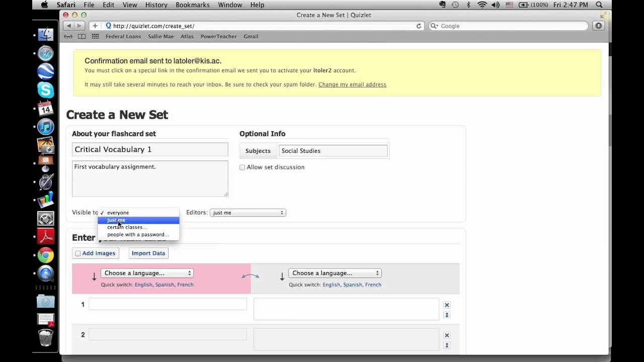
Task: Open term side Choose a language dropdown
Action: pyautogui.click(x=147, y=273)
